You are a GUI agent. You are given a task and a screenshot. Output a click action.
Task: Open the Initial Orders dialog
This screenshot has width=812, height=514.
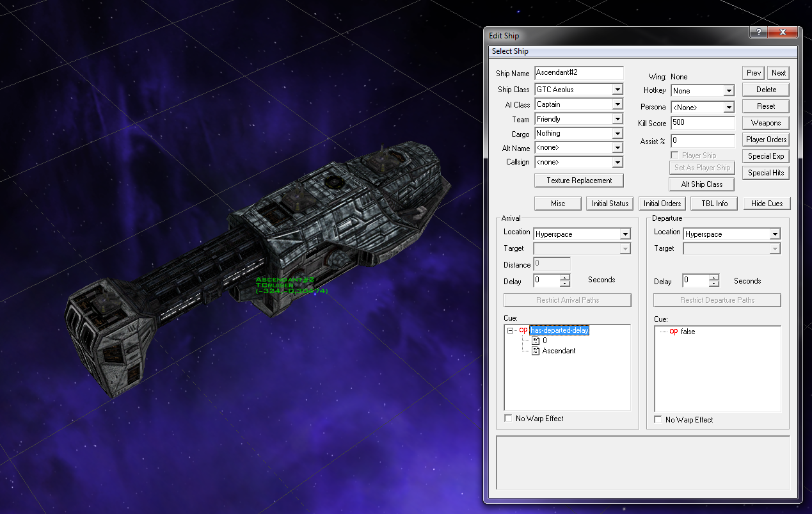662,204
